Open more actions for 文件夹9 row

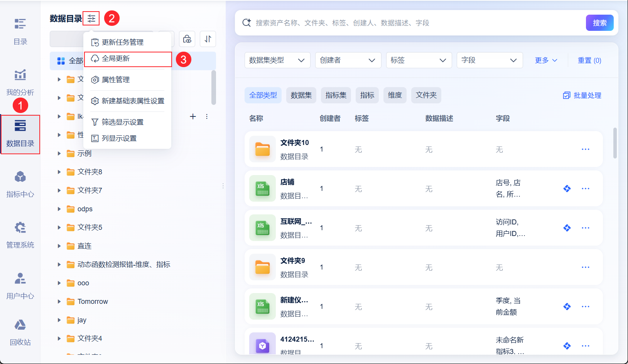coord(586,267)
